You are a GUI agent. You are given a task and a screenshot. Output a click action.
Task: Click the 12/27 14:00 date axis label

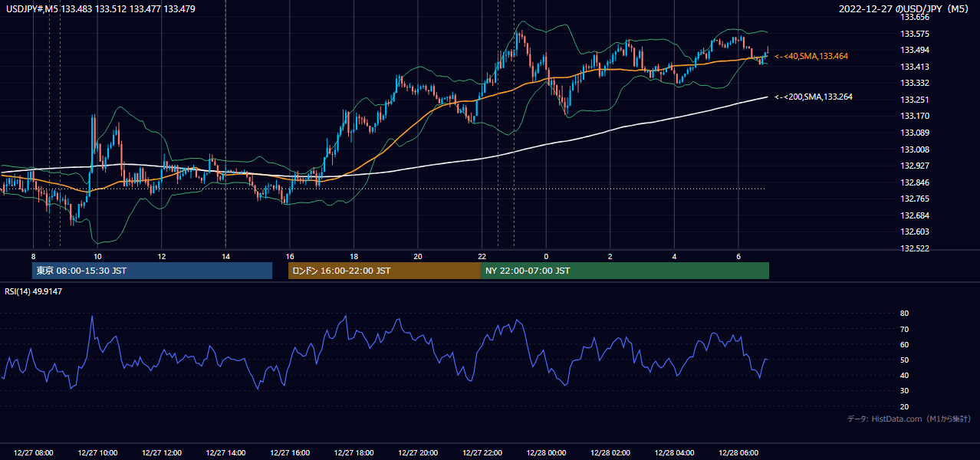225,453
